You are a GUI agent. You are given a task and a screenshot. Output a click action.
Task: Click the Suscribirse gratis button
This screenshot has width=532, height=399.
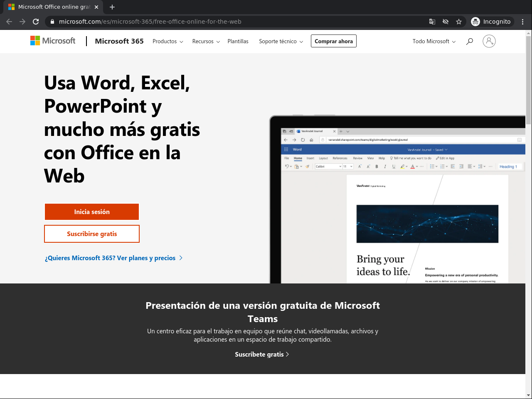(x=92, y=234)
